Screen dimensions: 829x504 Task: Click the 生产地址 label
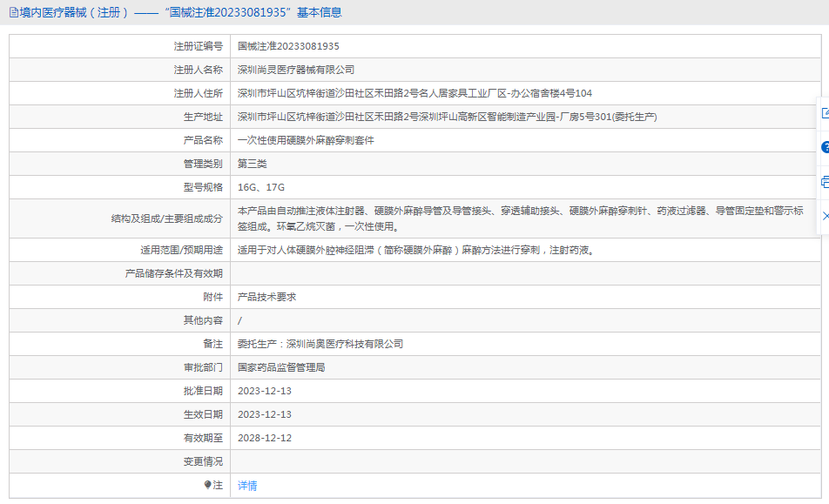[x=203, y=117]
